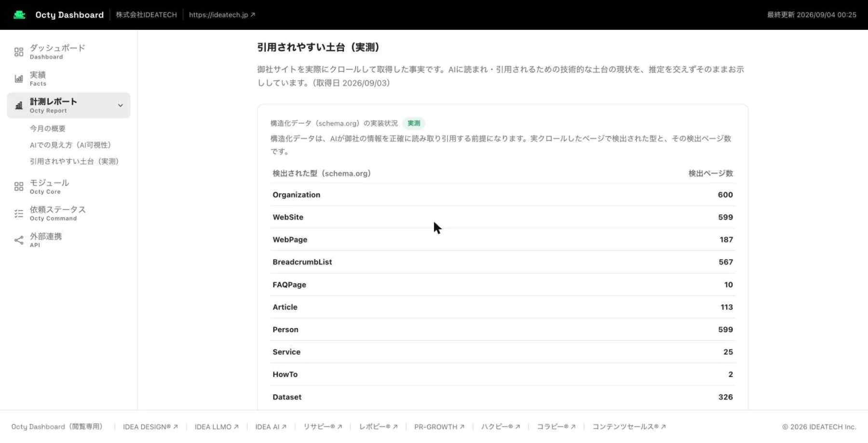
Task: Open the 依頼ステータス Octy Command item
Action: tap(68, 213)
